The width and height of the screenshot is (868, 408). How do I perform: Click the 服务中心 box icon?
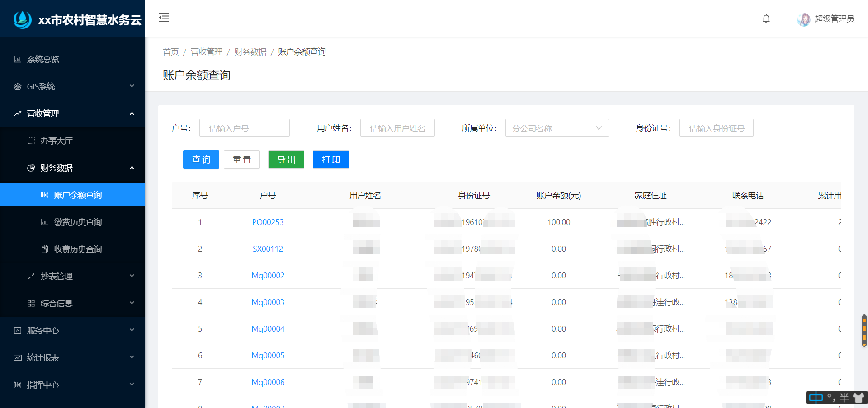(x=18, y=330)
